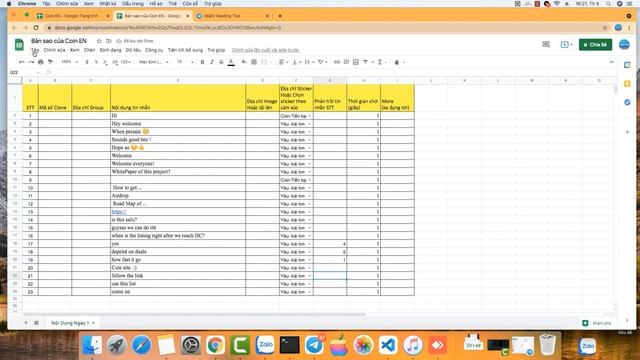
Task: Open Nội Dung Ngày 1 sheet tab menu arrow
Action: (93, 323)
